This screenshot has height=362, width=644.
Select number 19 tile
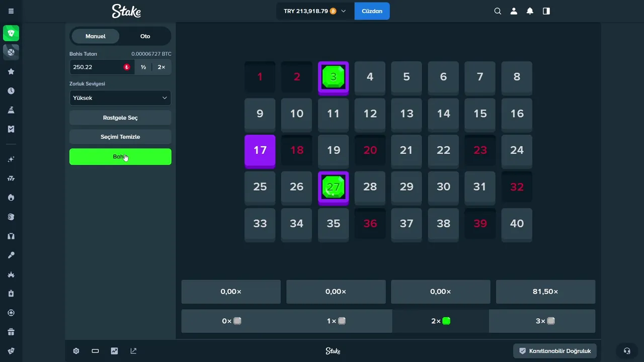pyautogui.click(x=333, y=151)
